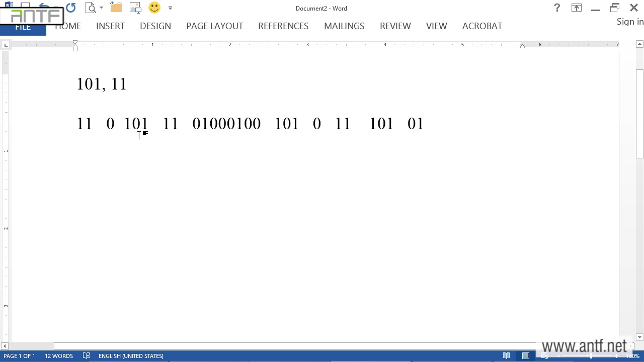Click the proofing errors book icon
Image resolution: width=644 pixels, height=362 pixels.
[87, 356]
